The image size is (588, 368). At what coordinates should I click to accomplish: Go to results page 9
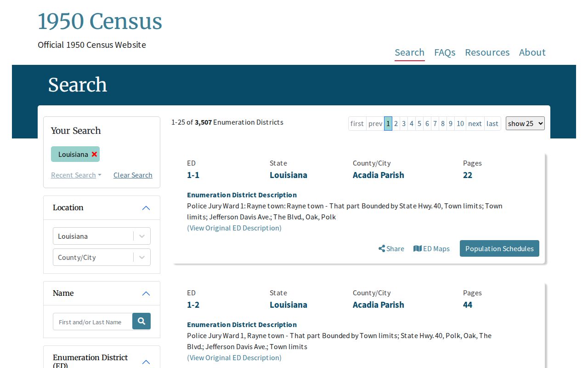click(x=451, y=123)
